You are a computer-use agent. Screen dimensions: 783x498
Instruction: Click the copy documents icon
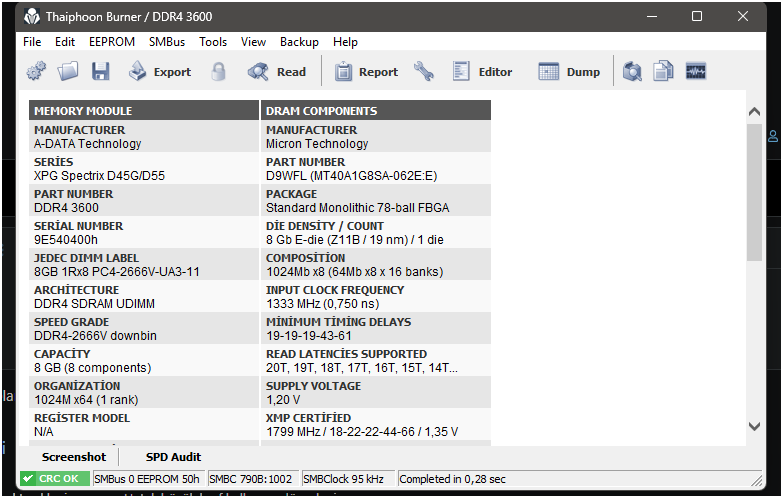tap(663, 71)
